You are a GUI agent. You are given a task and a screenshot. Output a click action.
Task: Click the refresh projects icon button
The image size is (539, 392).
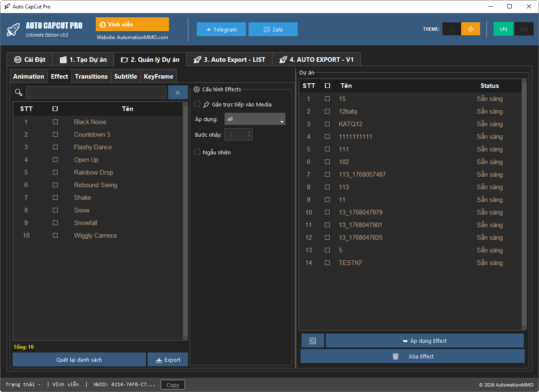313,341
